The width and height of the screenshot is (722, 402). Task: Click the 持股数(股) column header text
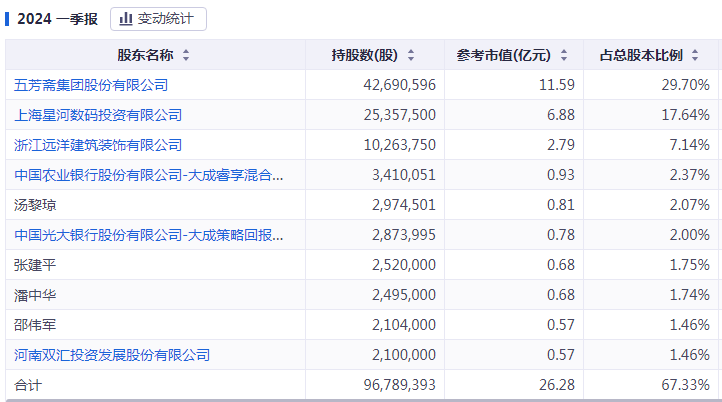[364, 56]
